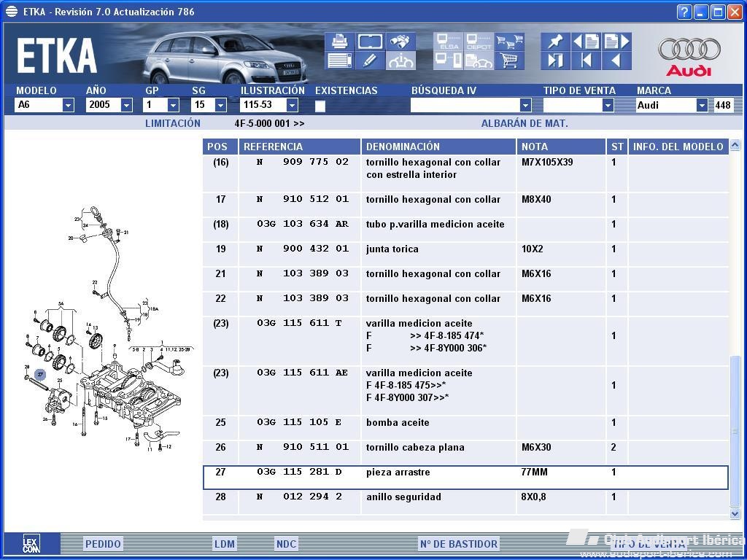Open the single shopping cart icon
Screen dimensions: 747x560
coord(509,61)
